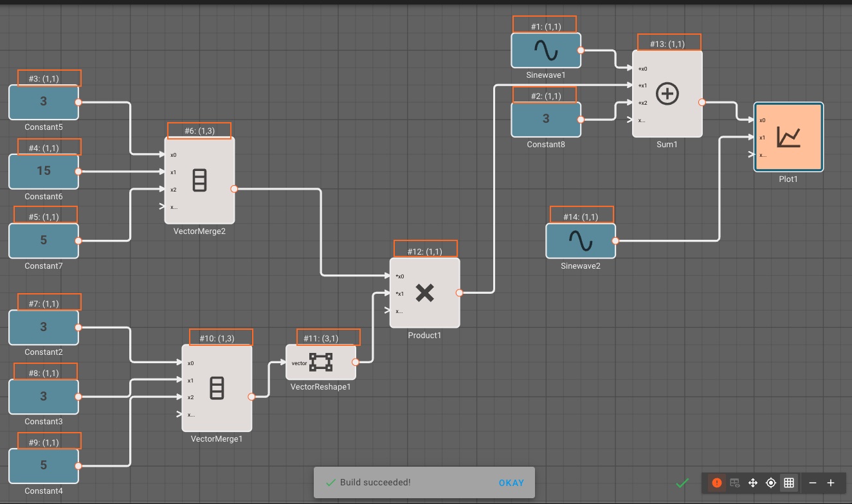Click the 'VectorReshape1' name label

coord(321,387)
